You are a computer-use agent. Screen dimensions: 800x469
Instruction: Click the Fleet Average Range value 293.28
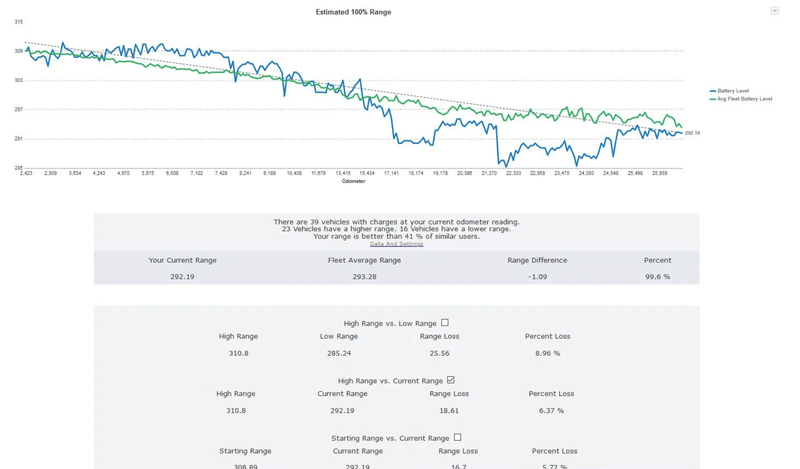(x=364, y=276)
